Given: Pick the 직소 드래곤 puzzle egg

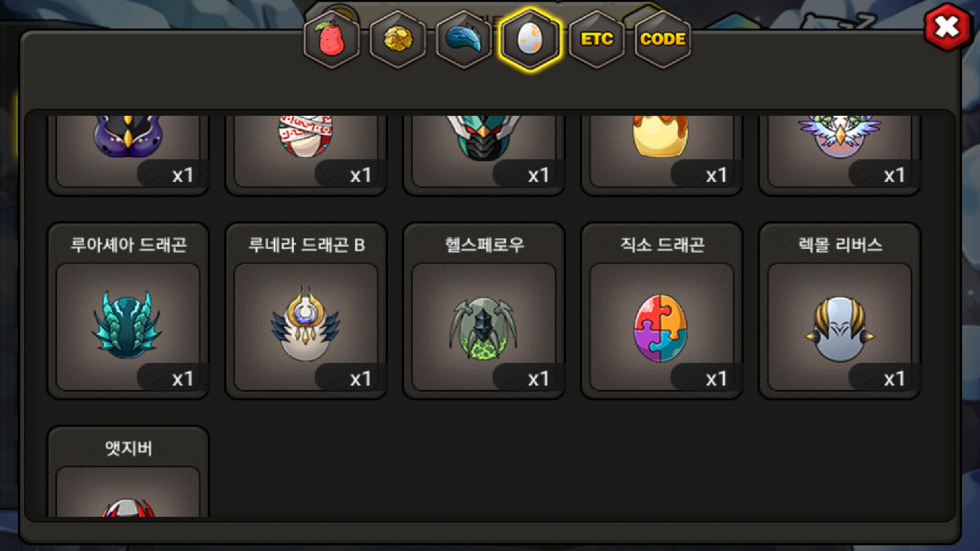Looking at the screenshot, I should [x=662, y=311].
